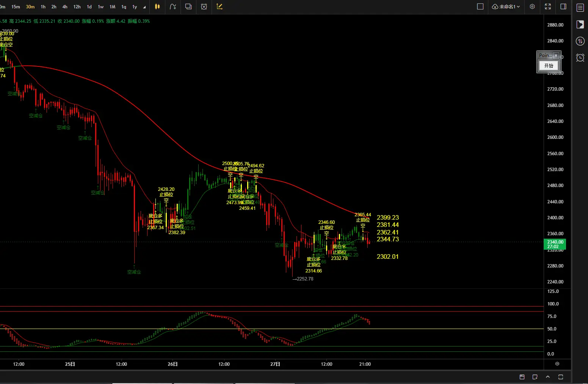588x384 pixels.
Task: Switch to the 12h timeframe
Action: 77,7
